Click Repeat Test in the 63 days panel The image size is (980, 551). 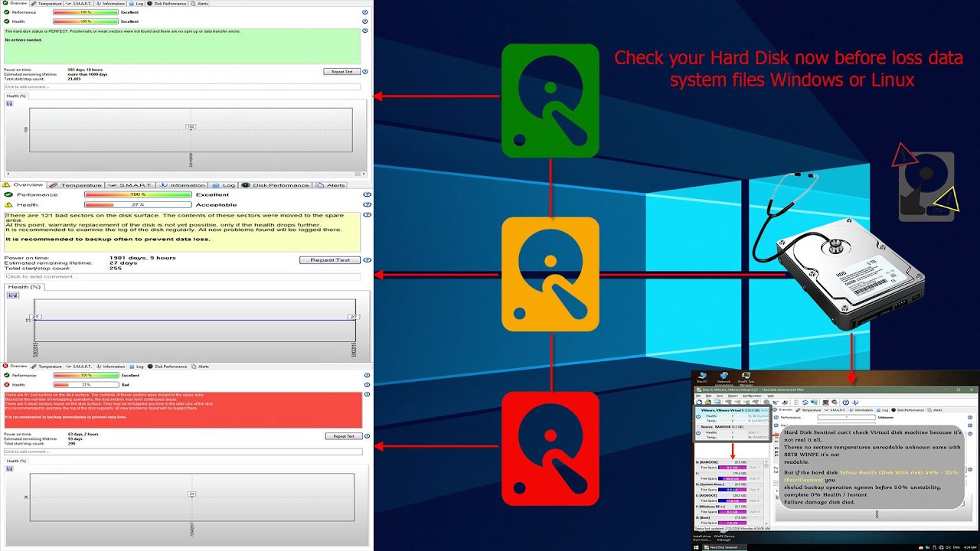pos(343,436)
